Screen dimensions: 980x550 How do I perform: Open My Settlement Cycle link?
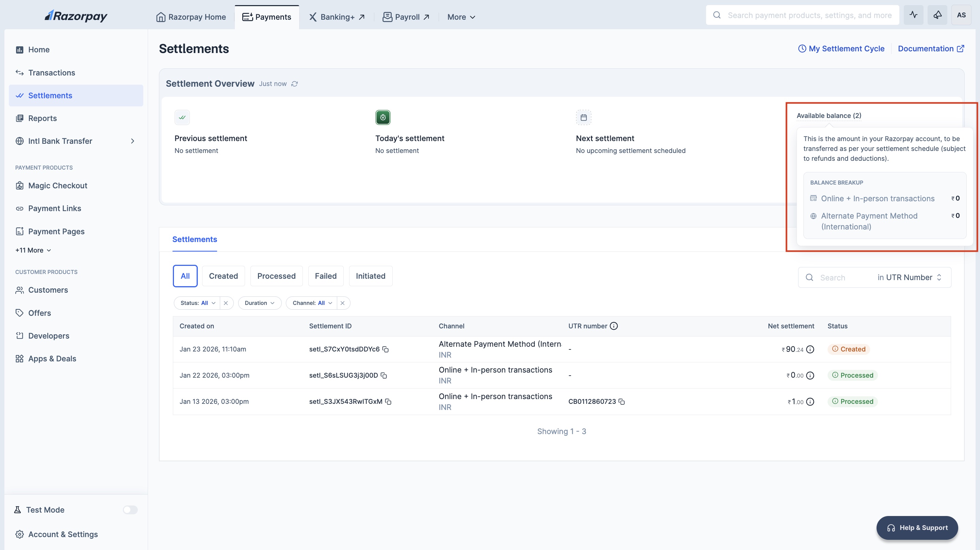pos(841,49)
